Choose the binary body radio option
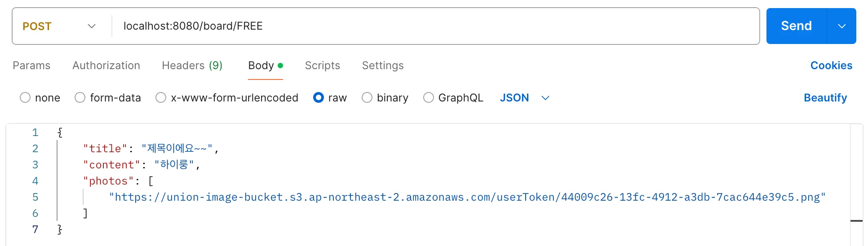868x246 pixels. click(367, 98)
